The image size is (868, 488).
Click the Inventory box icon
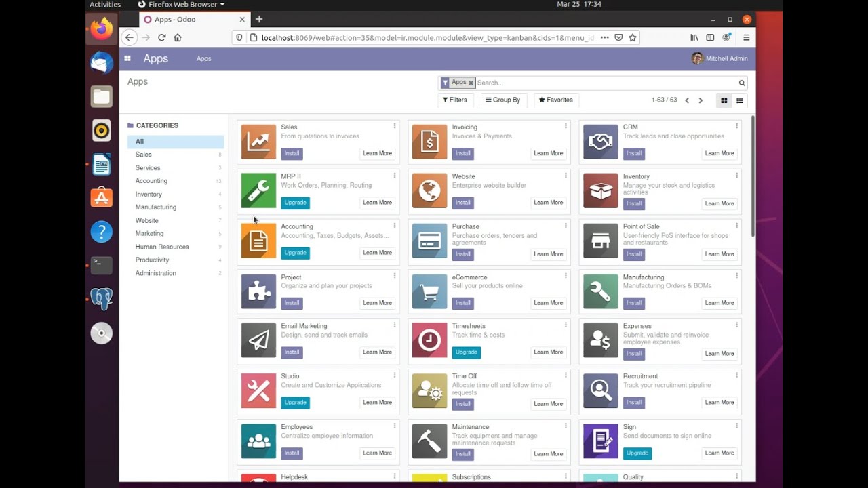pyautogui.click(x=601, y=190)
